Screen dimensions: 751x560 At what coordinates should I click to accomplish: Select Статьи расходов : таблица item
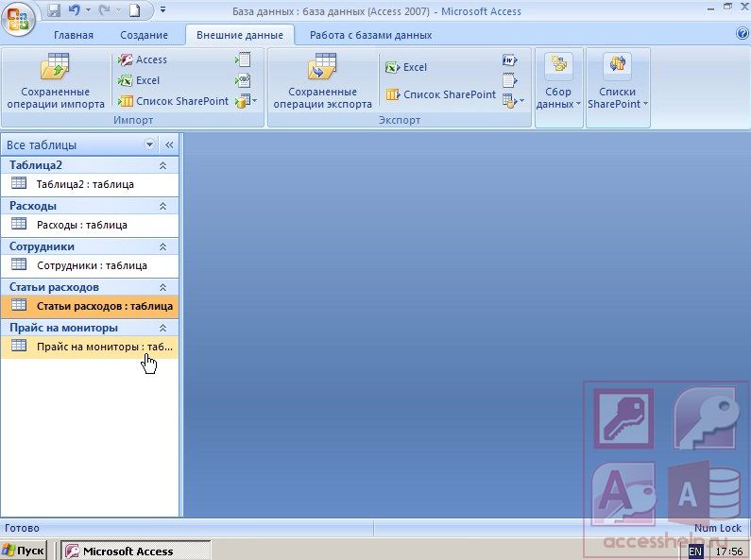tap(90, 306)
